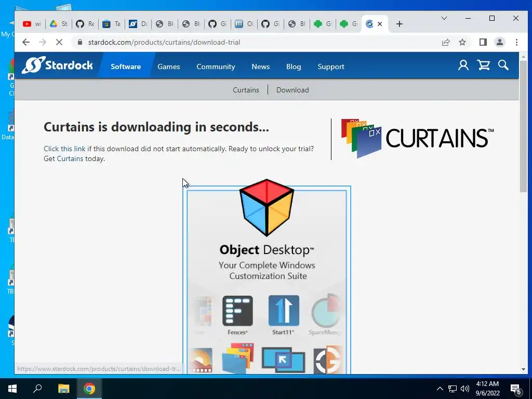Click the network tray icon
The height and width of the screenshot is (399, 532).
[453, 389]
